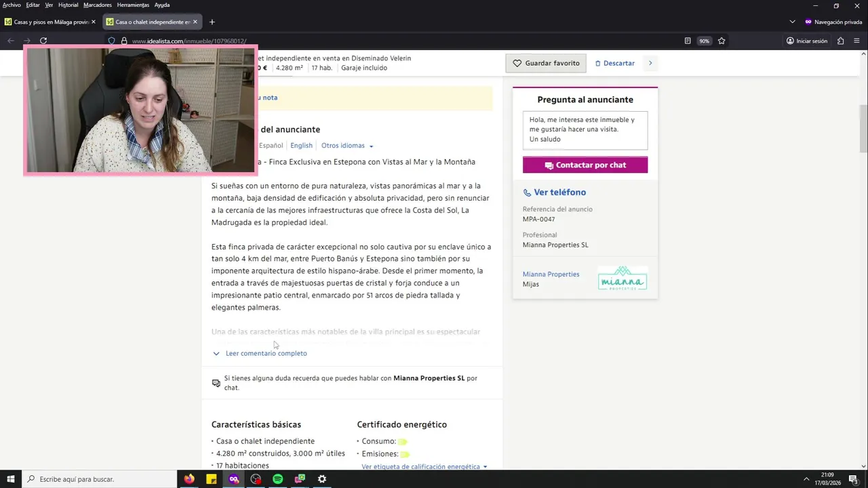Viewport: 868px width, 488px height.
Task: Expand Ver etiqueta de calificación energética
Action: [425, 466]
